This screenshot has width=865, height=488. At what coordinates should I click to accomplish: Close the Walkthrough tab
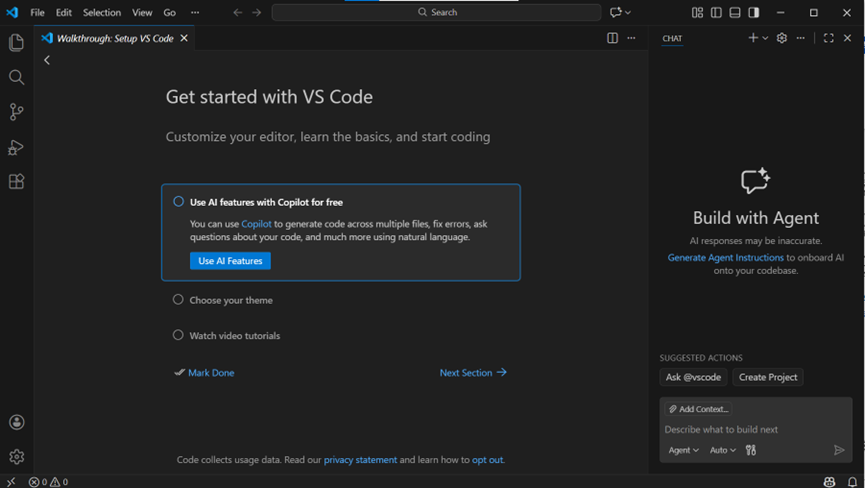click(184, 38)
